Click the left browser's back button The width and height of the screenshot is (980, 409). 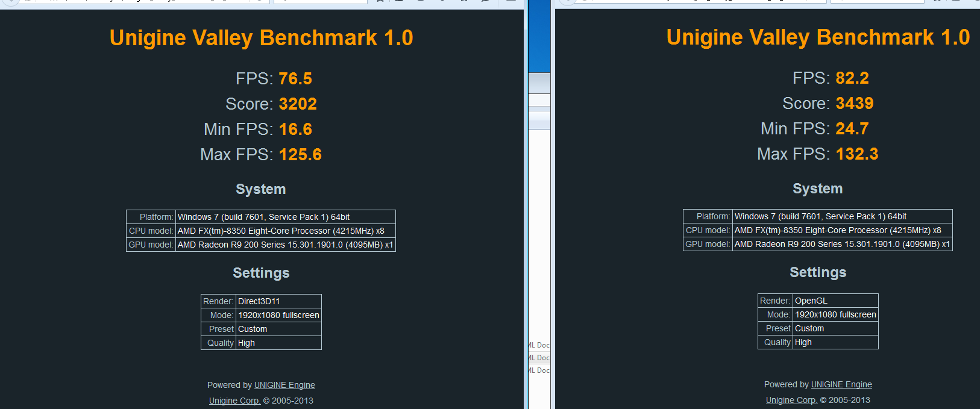(x=10, y=1)
